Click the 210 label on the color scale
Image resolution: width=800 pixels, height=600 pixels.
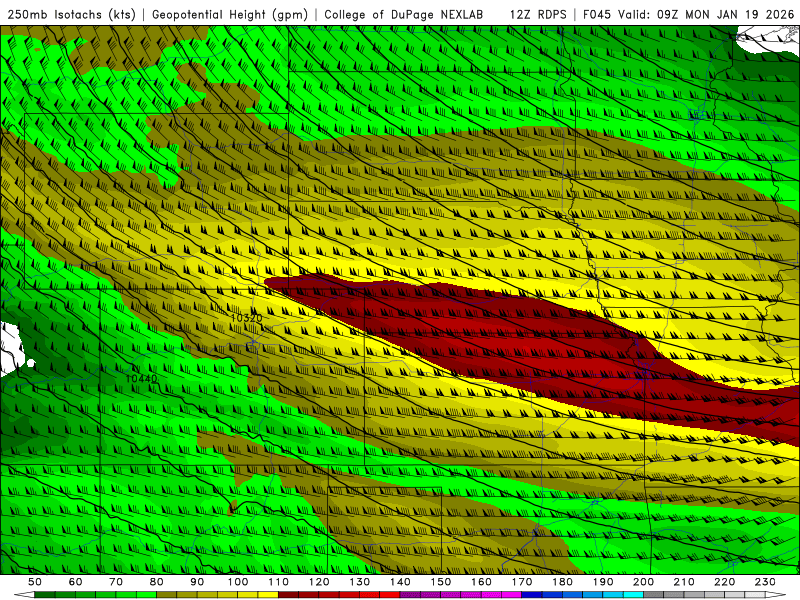point(684,582)
